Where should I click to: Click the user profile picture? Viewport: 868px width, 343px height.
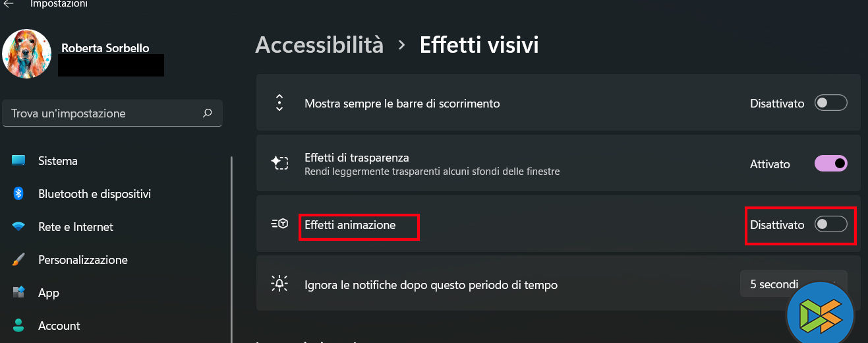[27, 54]
